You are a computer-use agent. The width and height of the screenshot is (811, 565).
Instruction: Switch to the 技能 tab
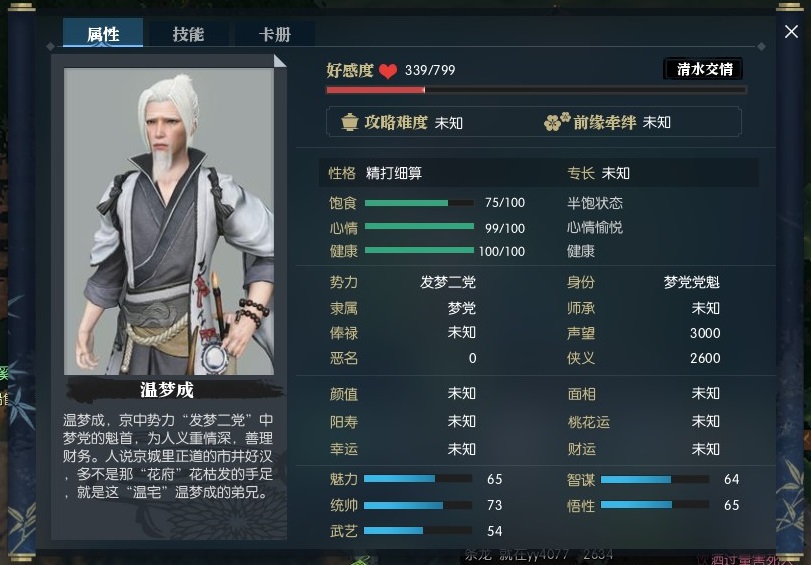(188, 34)
